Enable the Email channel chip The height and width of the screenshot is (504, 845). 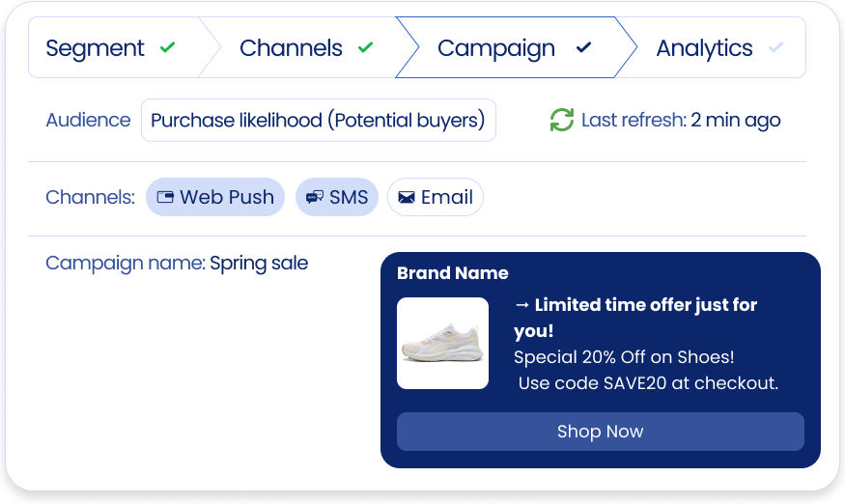tap(435, 197)
